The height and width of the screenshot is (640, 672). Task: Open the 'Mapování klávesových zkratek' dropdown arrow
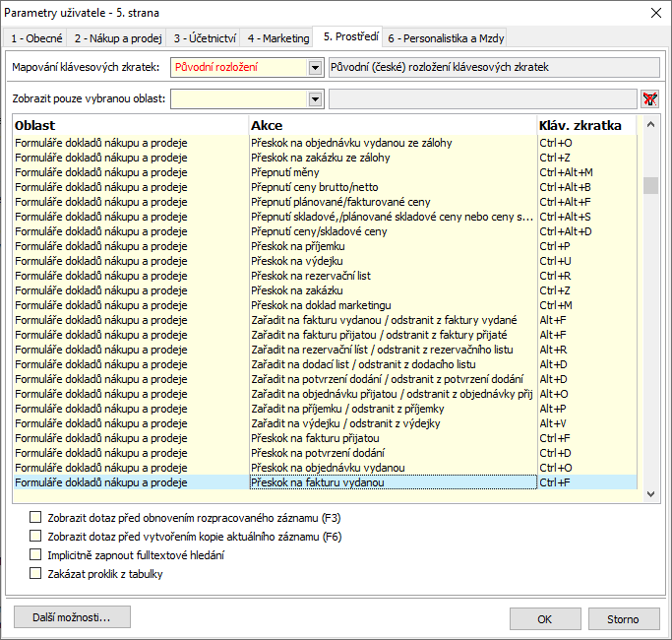(315, 67)
